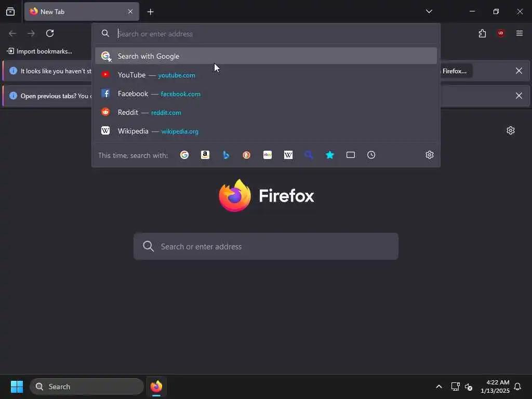This screenshot has width=532, height=399.
Task: Click the info icon on 'It looks like' bar
Action: tap(13, 71)
